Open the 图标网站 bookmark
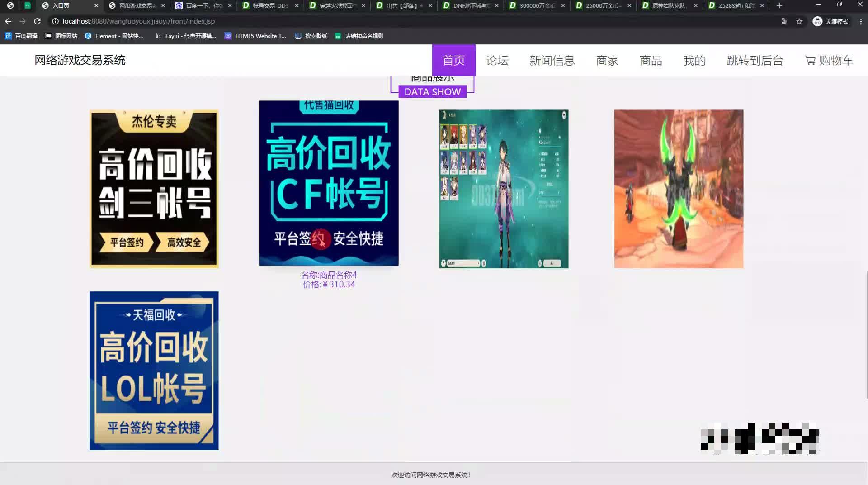This screenshot has height=485, width=868. pos(61,36)
